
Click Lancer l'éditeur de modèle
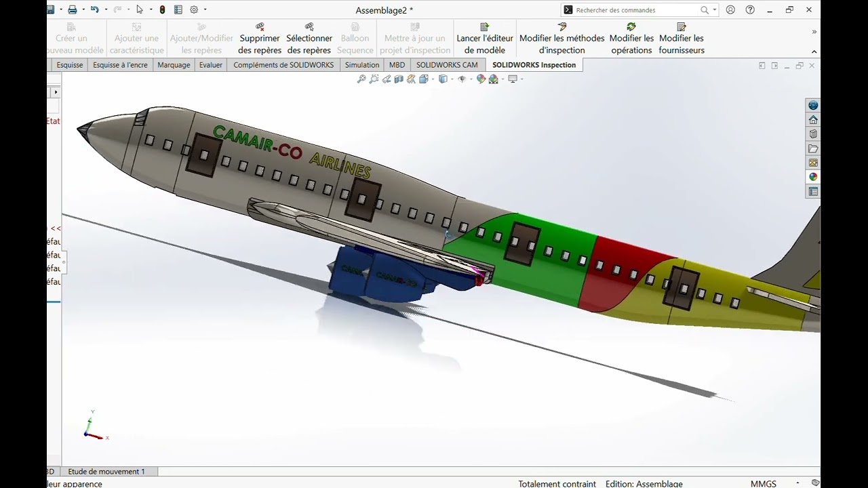485,39
